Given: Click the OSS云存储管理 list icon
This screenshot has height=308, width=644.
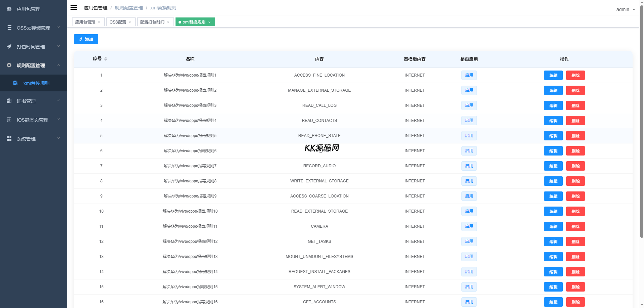Looking at the screenshot, I should point(9,28).
